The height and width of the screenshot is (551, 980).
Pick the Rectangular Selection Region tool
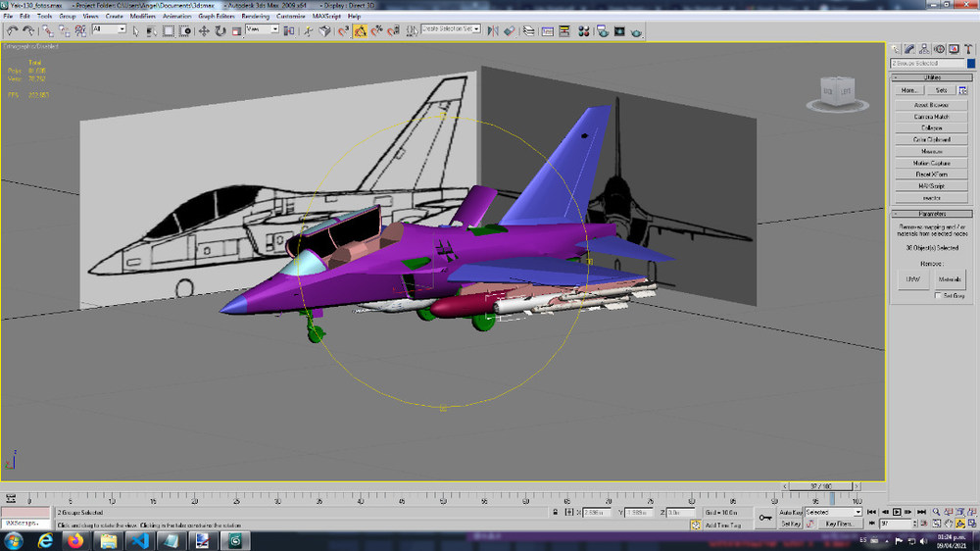pyautogui.click(x=169, y=30)
